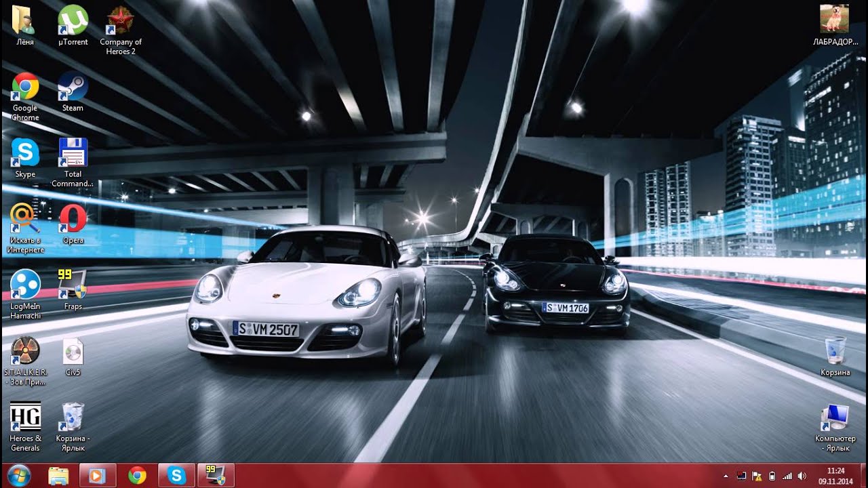868x488 pixels.
Task: Open File Explorer from the taskbar
Action: (58, 475)
